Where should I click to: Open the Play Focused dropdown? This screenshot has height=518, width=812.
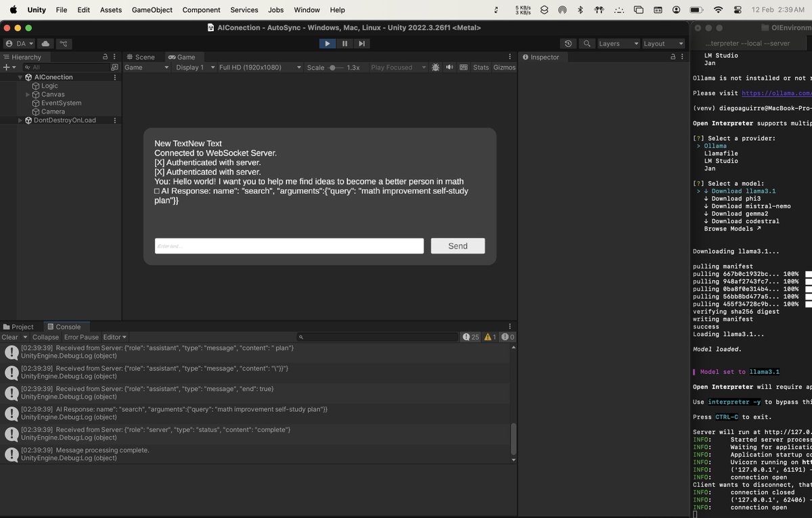pos(399,68)
